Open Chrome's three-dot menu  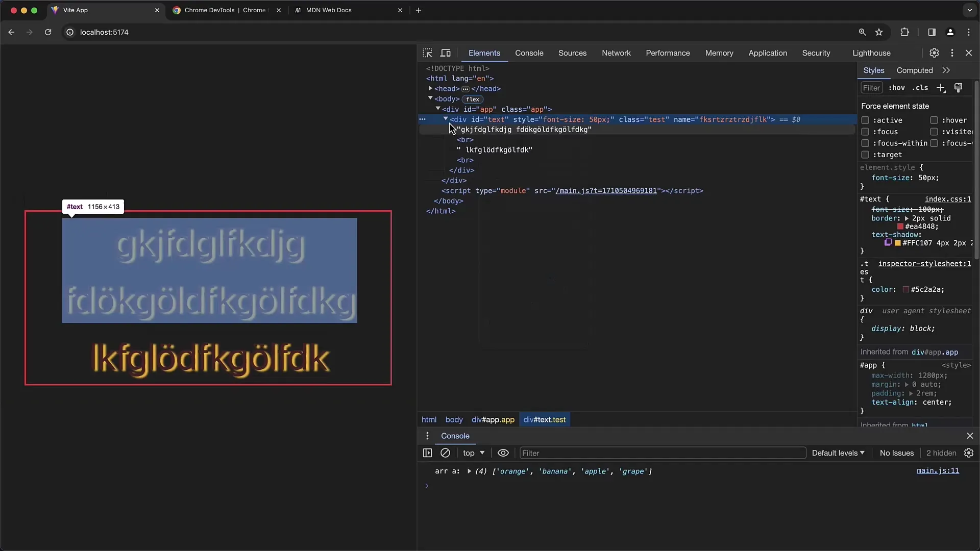pos(969,32)
